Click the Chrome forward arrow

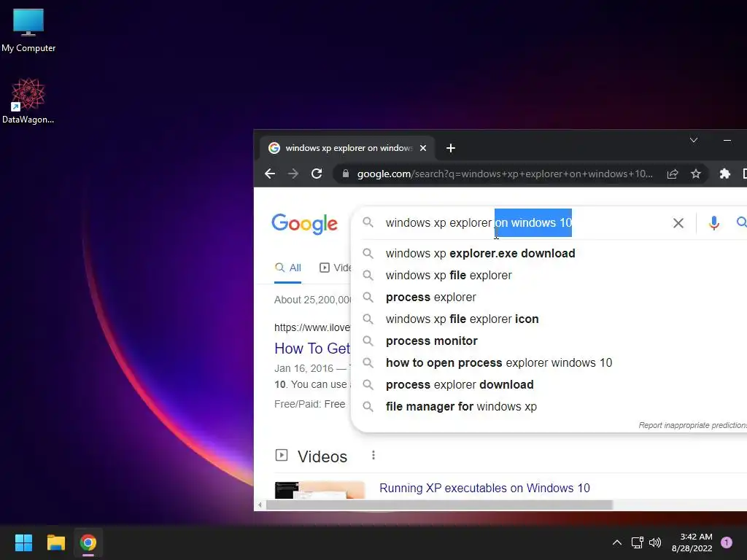(x=293, y=174)
